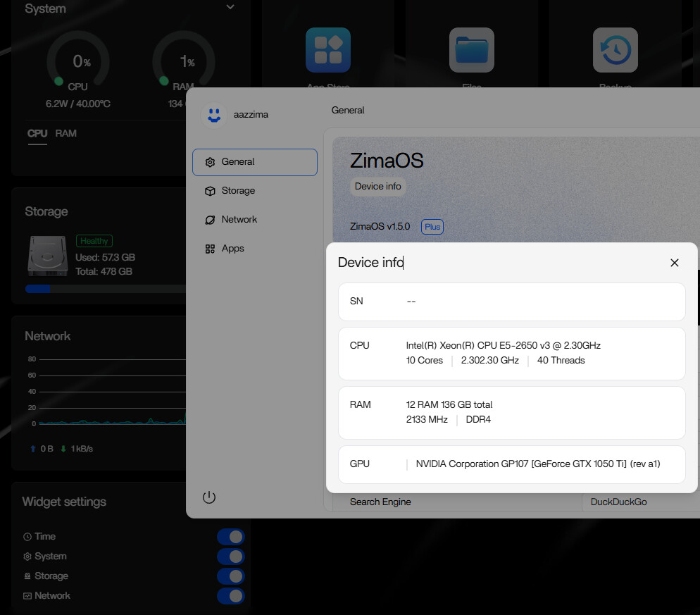Image resolution: width=700 pixels, height=615 pixels.
Task: Open Storage settings in sidebar
Action: [238, 191]
